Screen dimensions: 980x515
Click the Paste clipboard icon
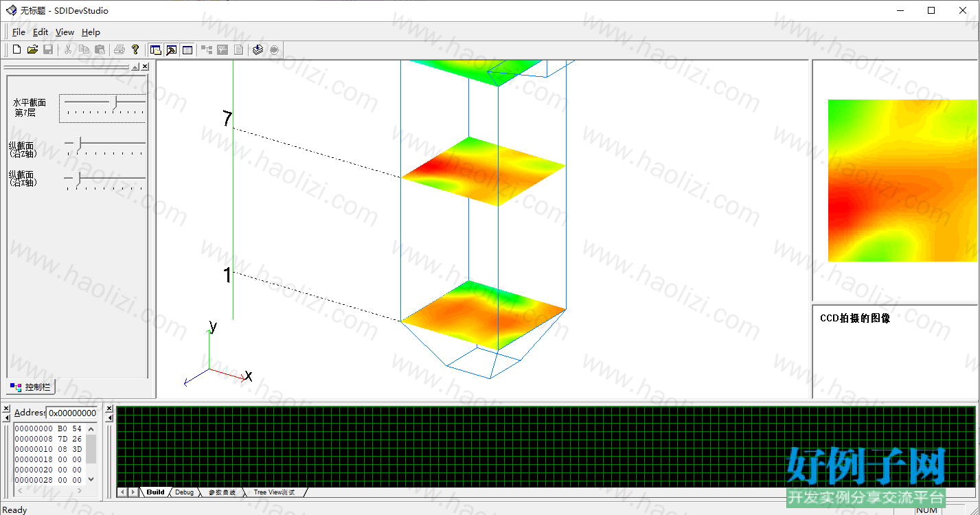[x=100, y=49]
